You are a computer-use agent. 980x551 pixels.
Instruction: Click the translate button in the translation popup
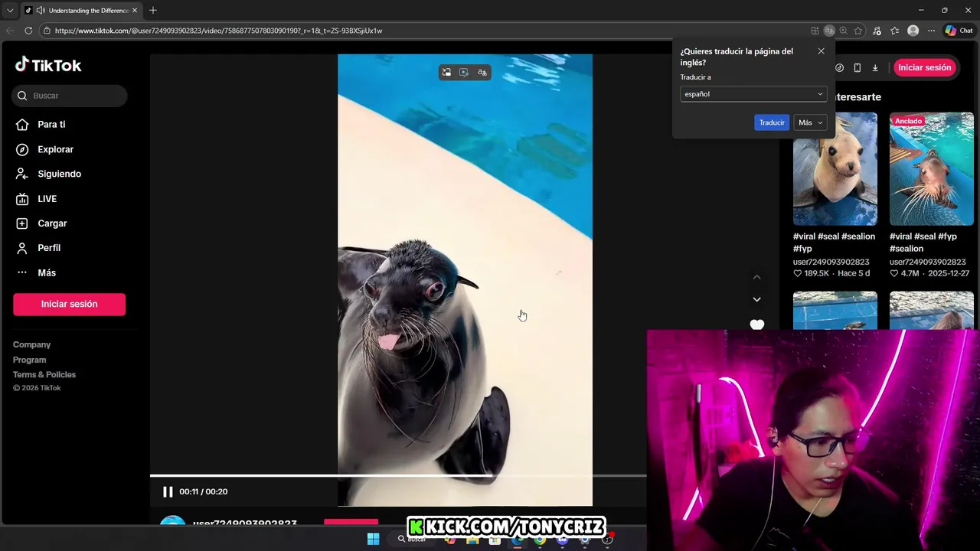(x=772, y=122)
